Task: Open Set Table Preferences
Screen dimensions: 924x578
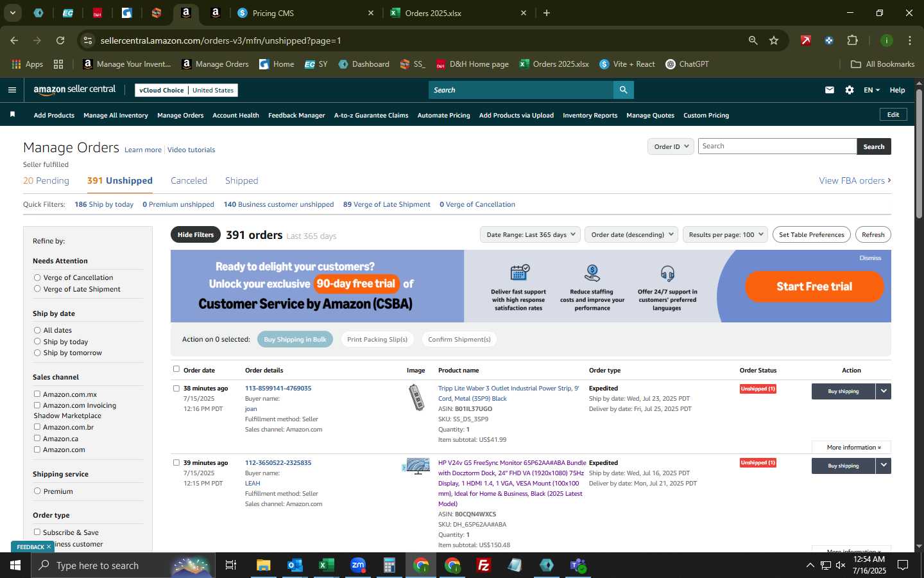Action: click(811, 234)
